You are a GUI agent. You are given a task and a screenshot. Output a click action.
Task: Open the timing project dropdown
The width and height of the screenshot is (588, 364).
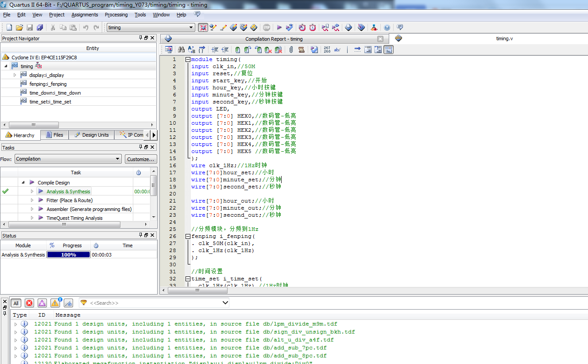(191, 27)
